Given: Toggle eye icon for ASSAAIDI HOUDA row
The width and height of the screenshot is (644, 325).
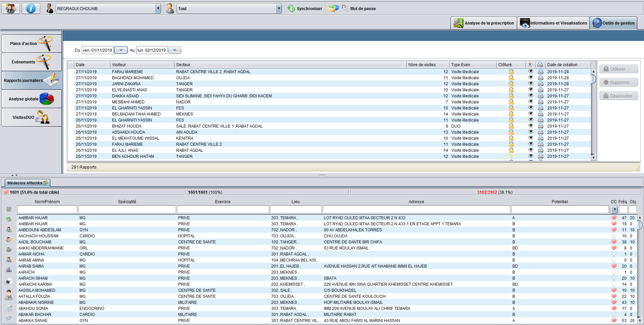Looking at the screenshot, I should 530,132.
